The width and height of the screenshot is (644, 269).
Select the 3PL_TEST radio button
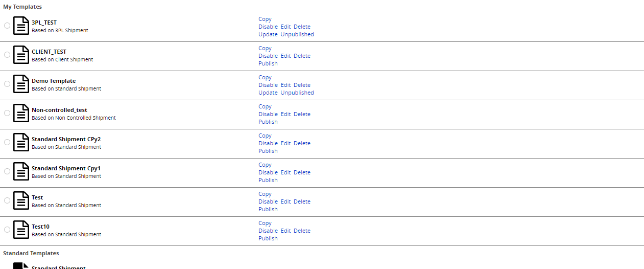(x=7, y=26)
